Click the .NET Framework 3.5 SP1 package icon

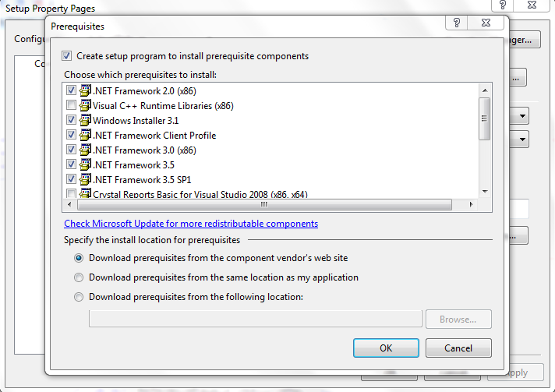pyautogui.click(x=85, y=180)
